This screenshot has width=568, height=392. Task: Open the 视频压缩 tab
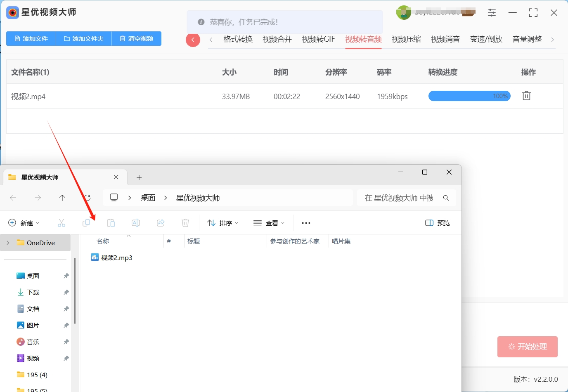[x=406, y=39]
